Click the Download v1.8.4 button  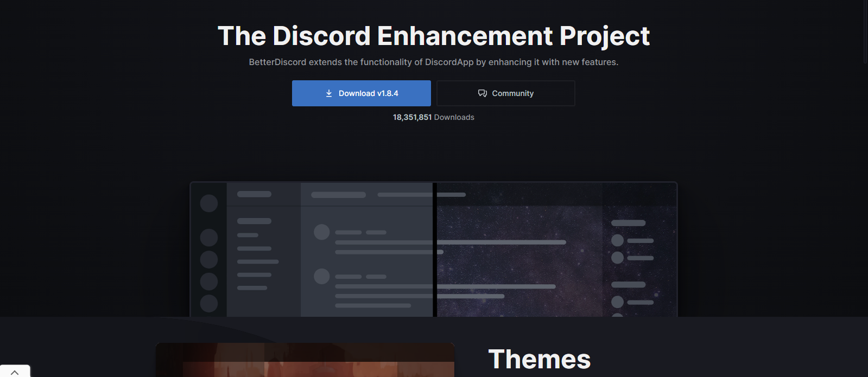(x=361, y=93)
